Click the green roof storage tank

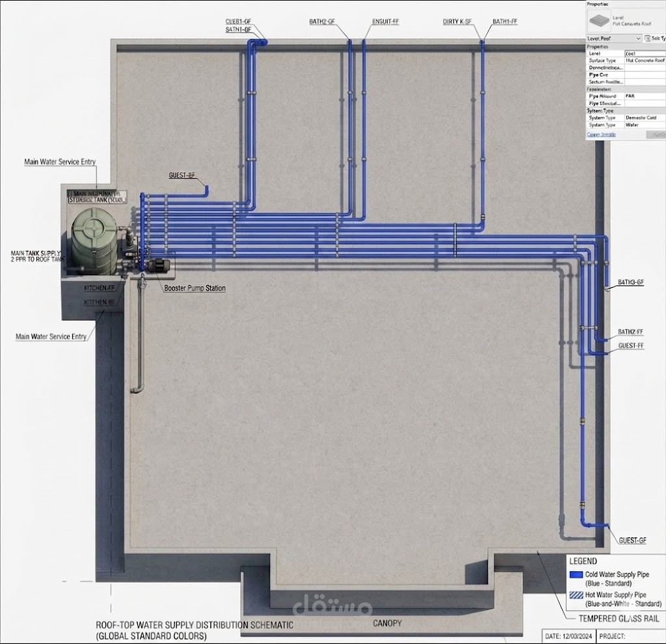(94, 240)
